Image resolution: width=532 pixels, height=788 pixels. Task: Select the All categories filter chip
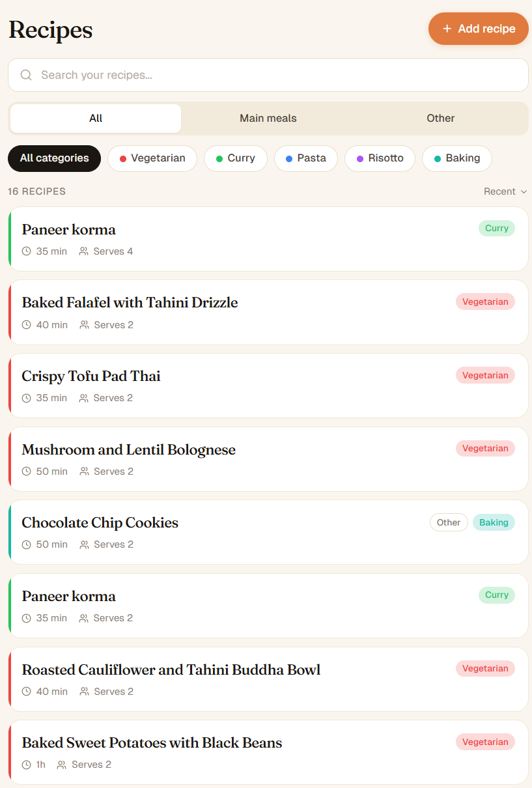tap(55, 158)
